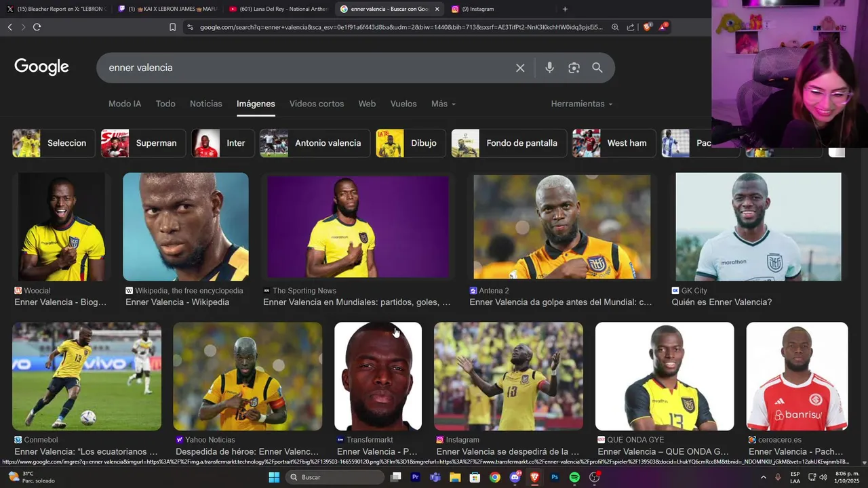Open ceroacero.es red jersey image result
Image resolution: width=868 pixels, height=488 pixels.
pos(797,376)
